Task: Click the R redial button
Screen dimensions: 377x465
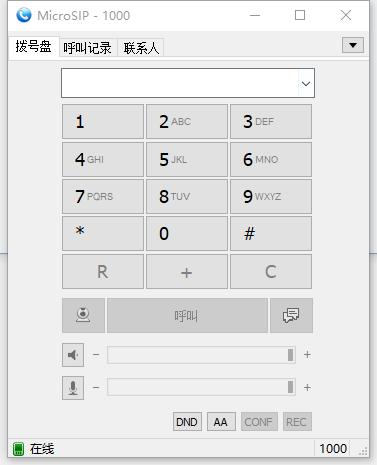Action: coord(103,272)
